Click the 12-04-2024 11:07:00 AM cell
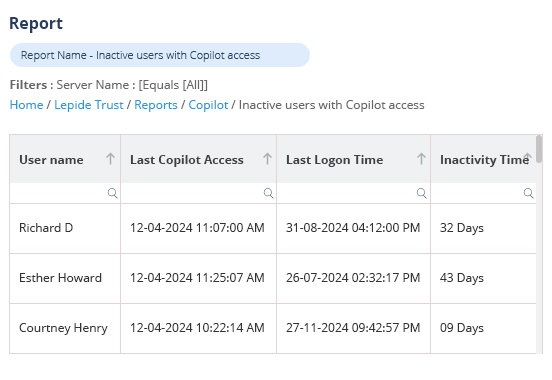 [x=199, y=228]
